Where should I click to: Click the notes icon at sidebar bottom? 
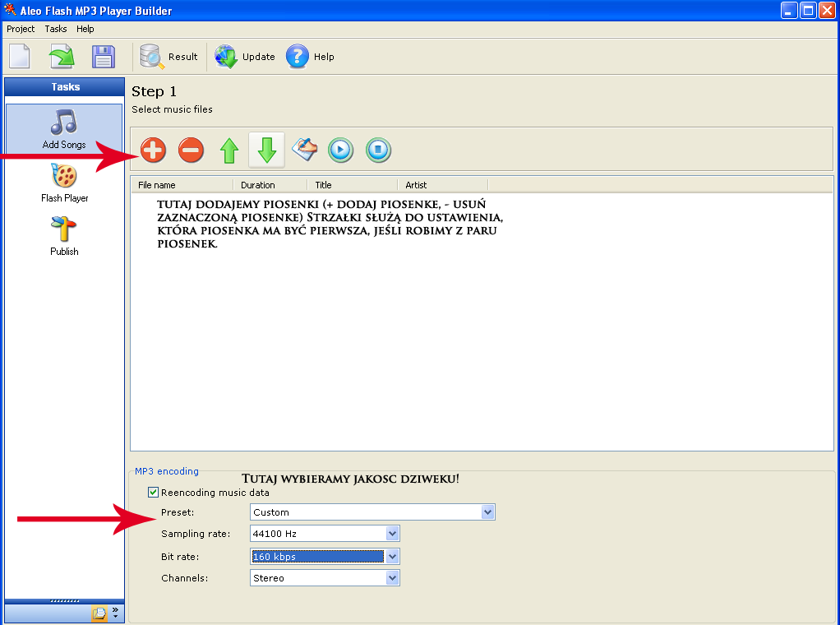coord(99,613)
